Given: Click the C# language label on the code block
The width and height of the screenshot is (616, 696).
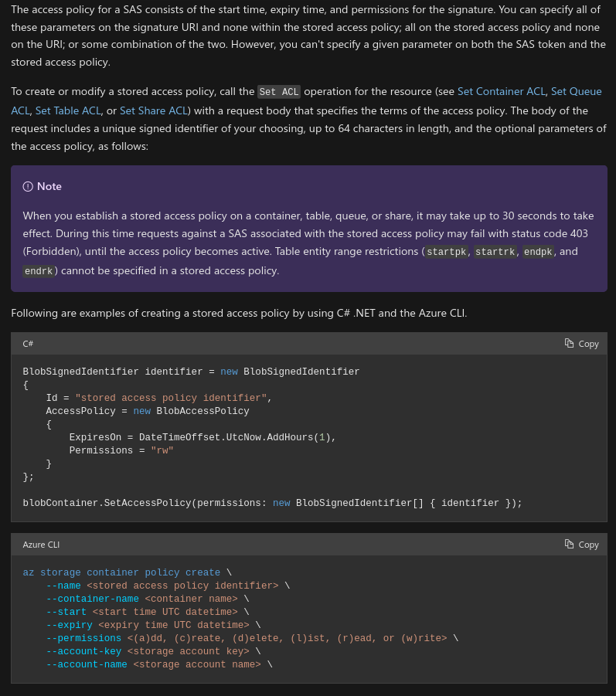Looking at the screenshot, I should tap(28, 344).
